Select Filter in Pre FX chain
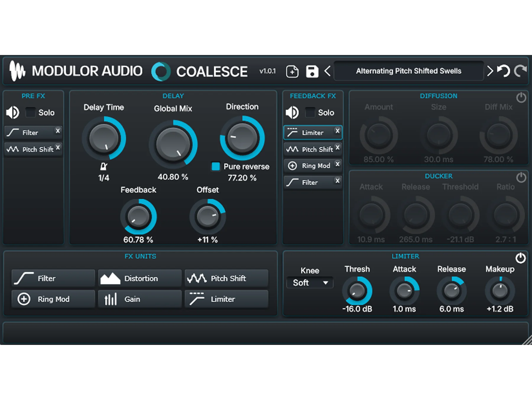532x399 pixels. pyautogui.click(x=33, y=133)
